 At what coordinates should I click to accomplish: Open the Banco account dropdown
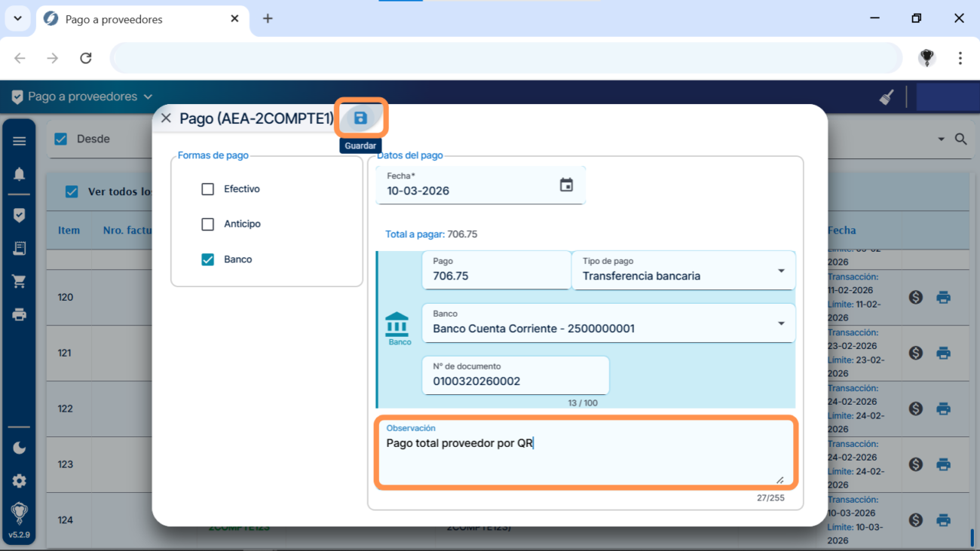781,323
